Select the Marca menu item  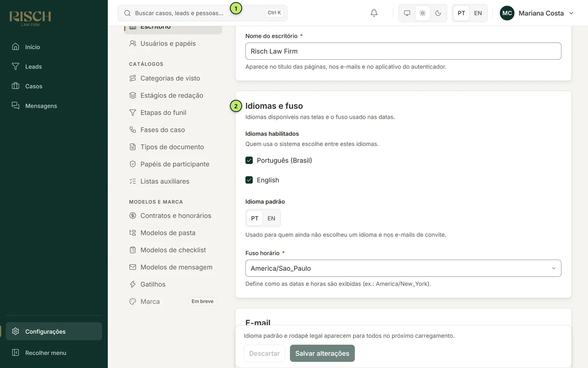173,301
